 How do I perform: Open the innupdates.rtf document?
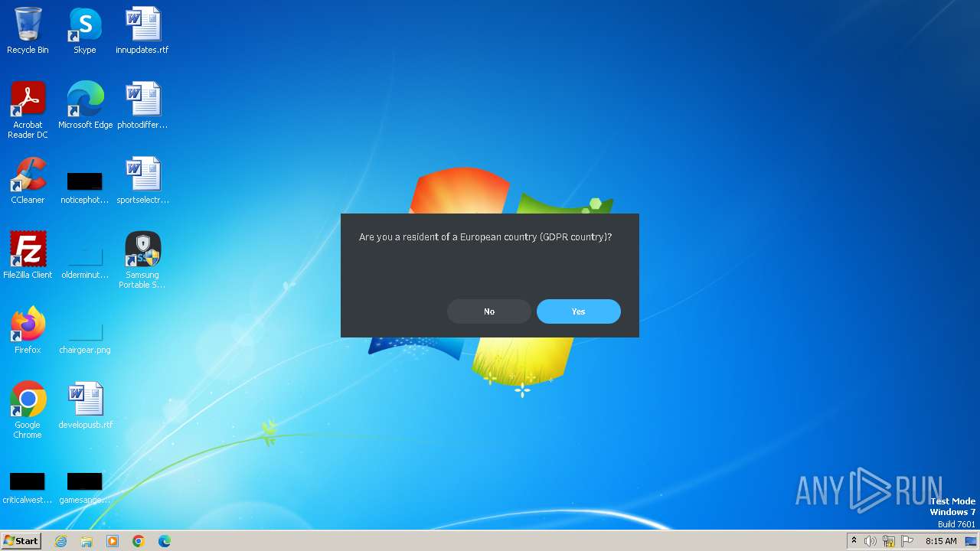(x=142, y=31)
